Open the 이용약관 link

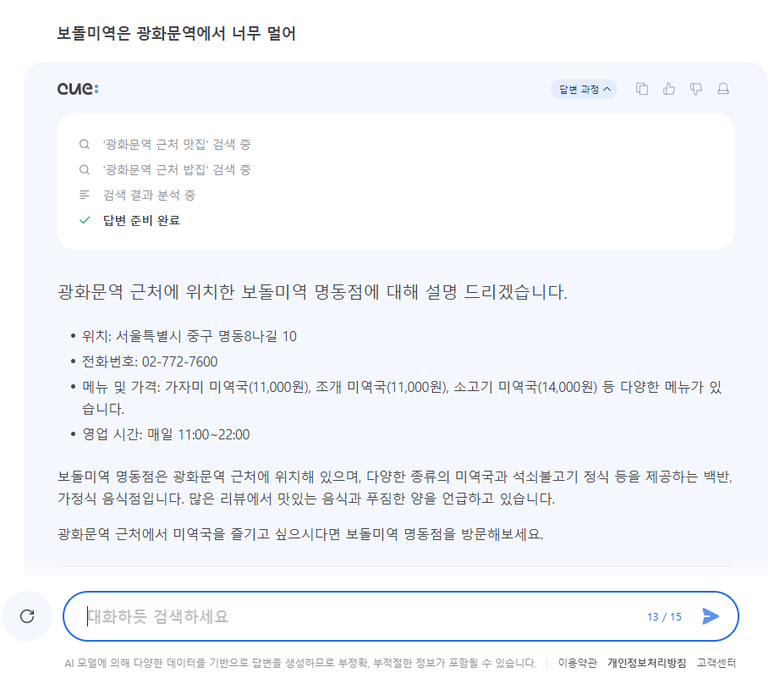(577, 663)
